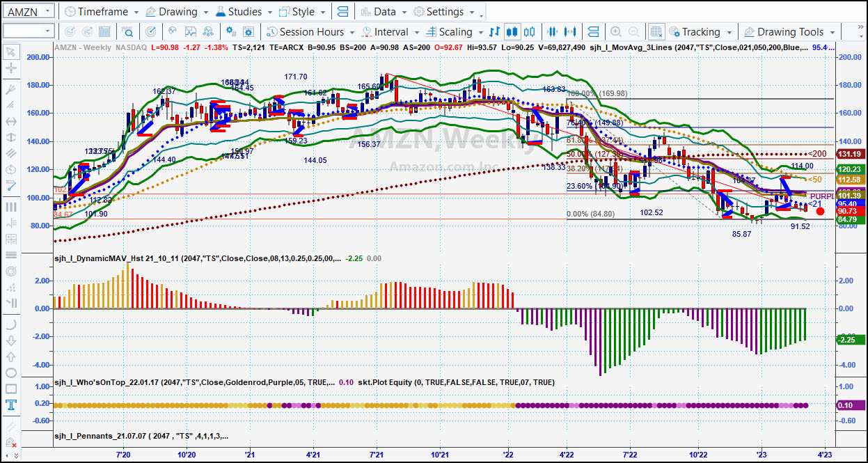Click the blue linking icon beside Style
This screenshot has width=868, height=463.
(342, 12)
